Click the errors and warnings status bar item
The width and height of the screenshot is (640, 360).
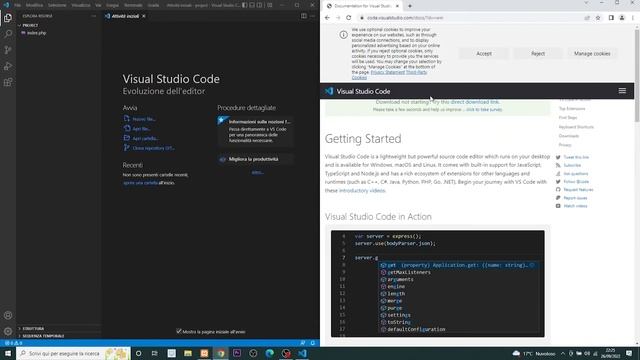[x=13, y=343]
